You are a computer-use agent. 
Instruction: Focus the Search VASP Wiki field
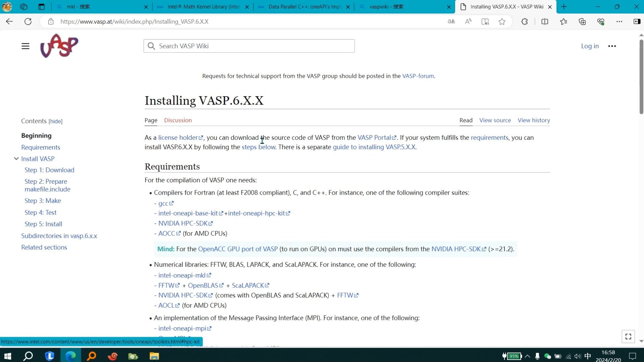pyautogui.click(x=249, y=46)
